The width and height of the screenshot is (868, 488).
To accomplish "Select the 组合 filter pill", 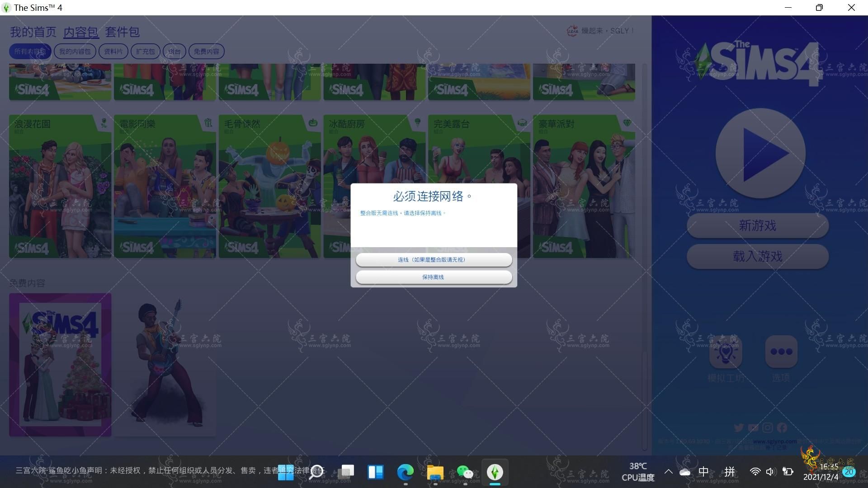I will [x=174, y=52].
